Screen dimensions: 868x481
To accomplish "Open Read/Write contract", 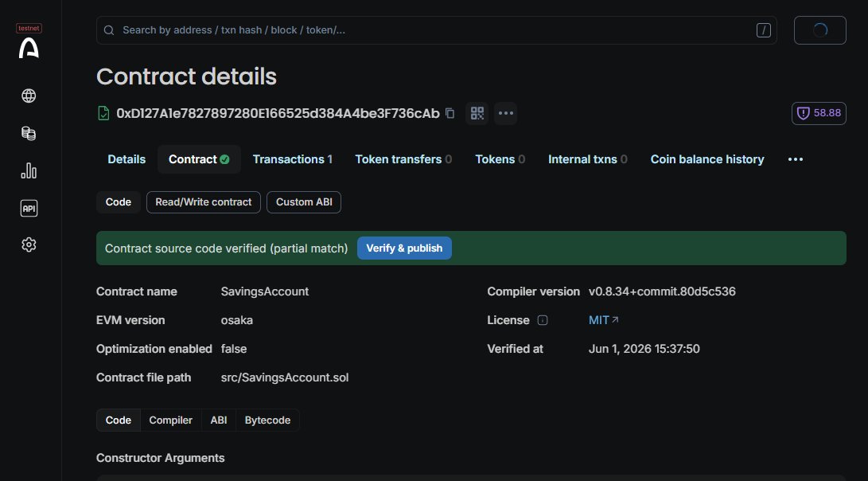I will tap(203, 202).
